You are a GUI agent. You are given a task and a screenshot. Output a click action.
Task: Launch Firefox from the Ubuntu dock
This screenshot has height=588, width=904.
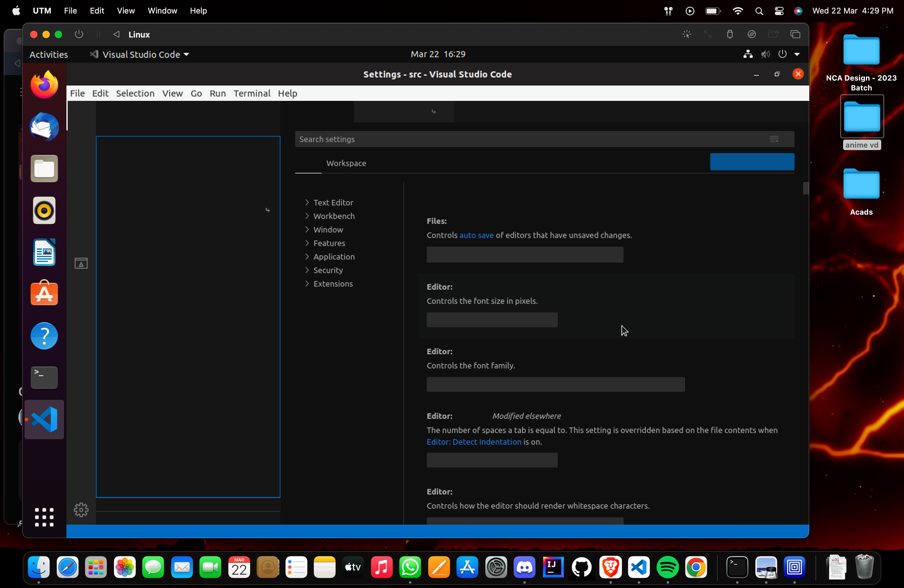click(x=44, y=84)
